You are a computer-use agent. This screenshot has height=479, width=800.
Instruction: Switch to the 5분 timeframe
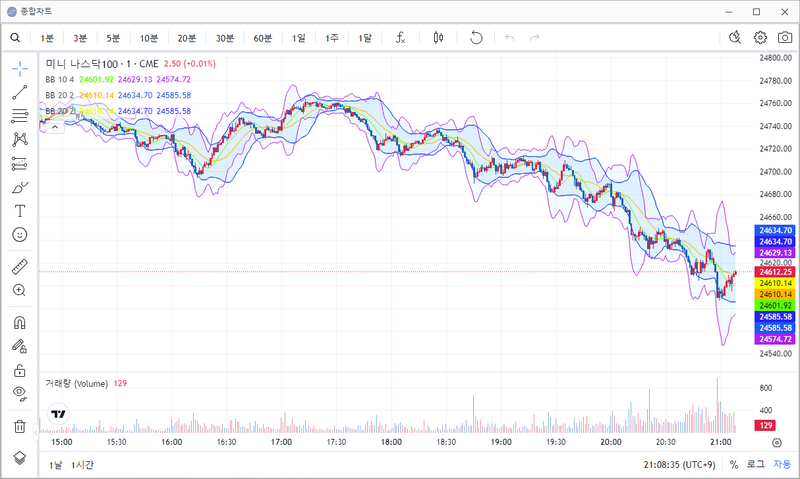(x=113, y=38)
